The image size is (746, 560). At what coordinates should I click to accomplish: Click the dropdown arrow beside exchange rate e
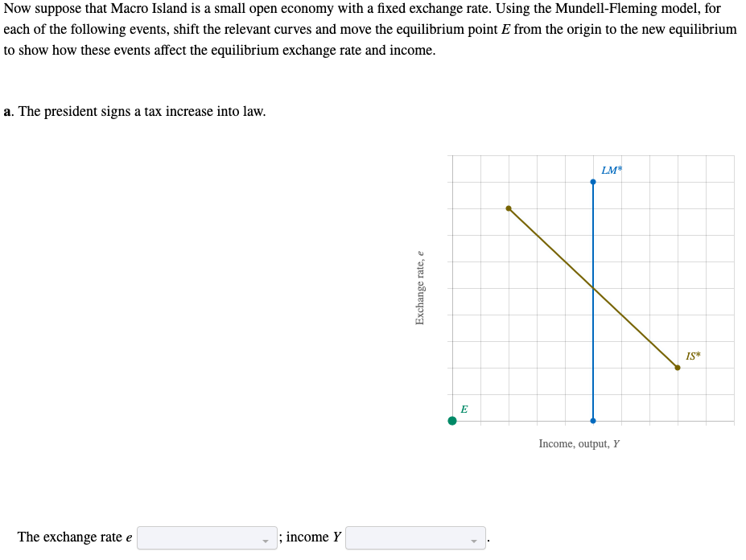tap(266, 540)
